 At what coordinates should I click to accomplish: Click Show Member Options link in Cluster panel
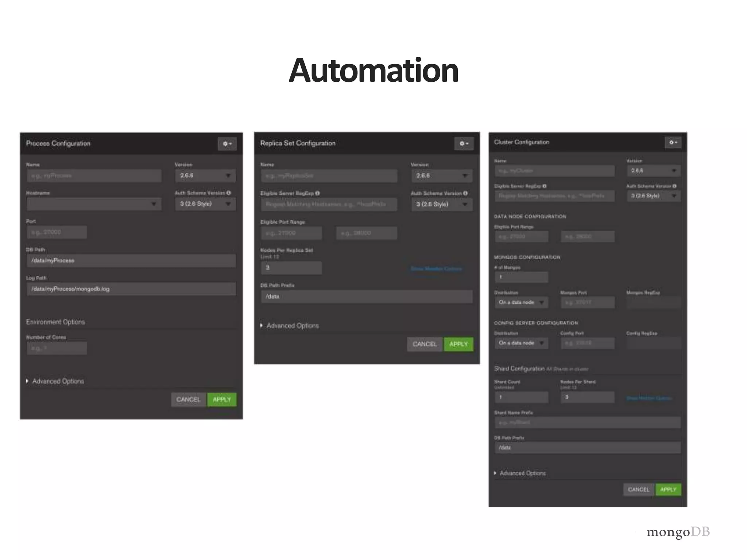[x=649, y=398]
